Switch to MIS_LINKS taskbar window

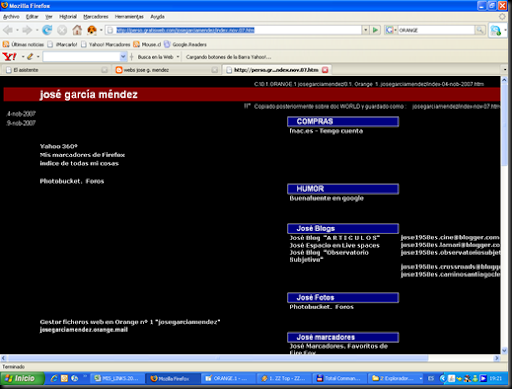(x=118, y=378)
